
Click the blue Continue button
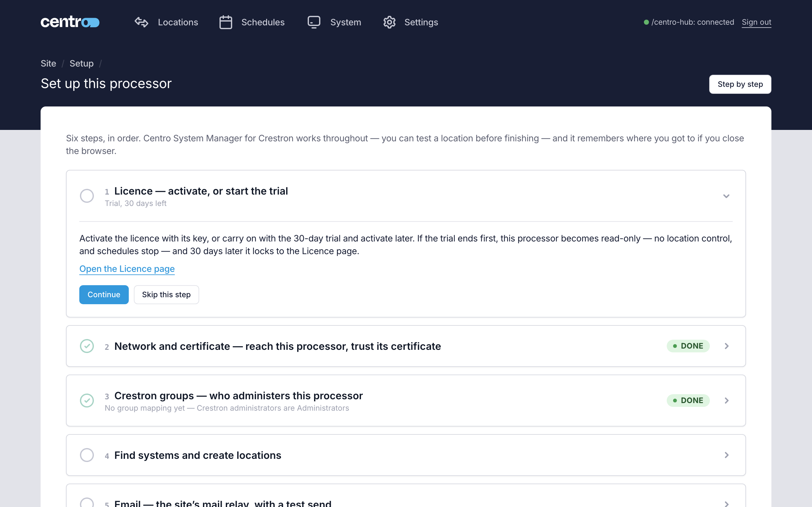[x=104, y=294]
